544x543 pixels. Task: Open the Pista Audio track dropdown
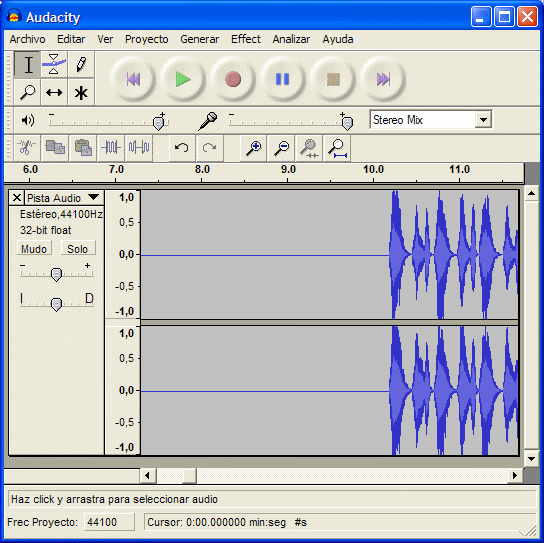pos(63,198)
